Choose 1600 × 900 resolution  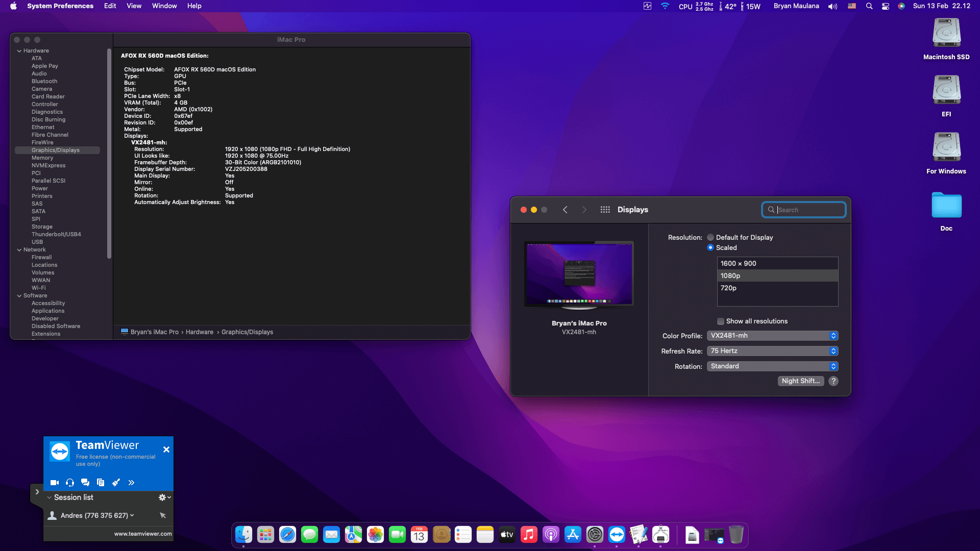click(778, 263)
